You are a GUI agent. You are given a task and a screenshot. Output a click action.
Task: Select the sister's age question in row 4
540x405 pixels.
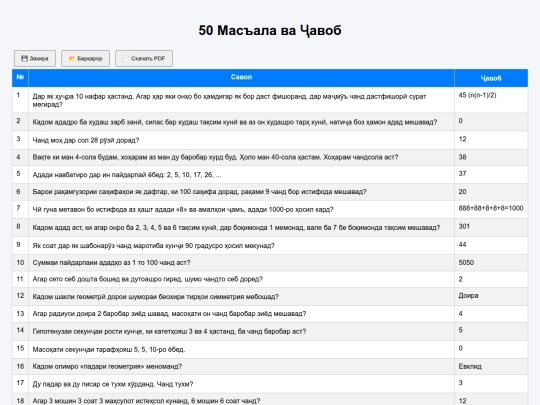click(x=241, y=157)
